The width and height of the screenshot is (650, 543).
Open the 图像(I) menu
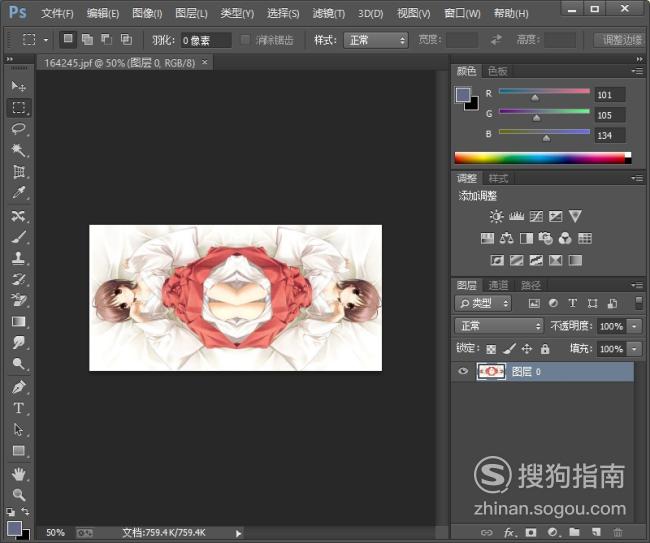pyautogui.click(x=147, y=14)
